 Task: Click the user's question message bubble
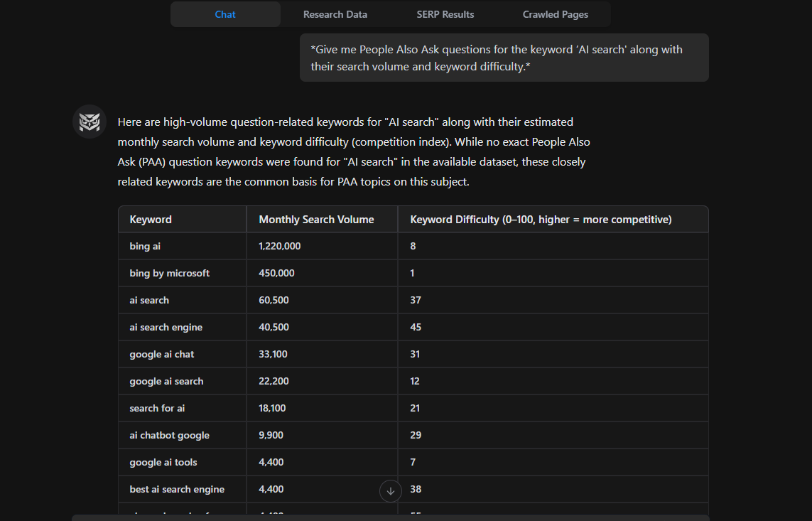click(504, 58)
